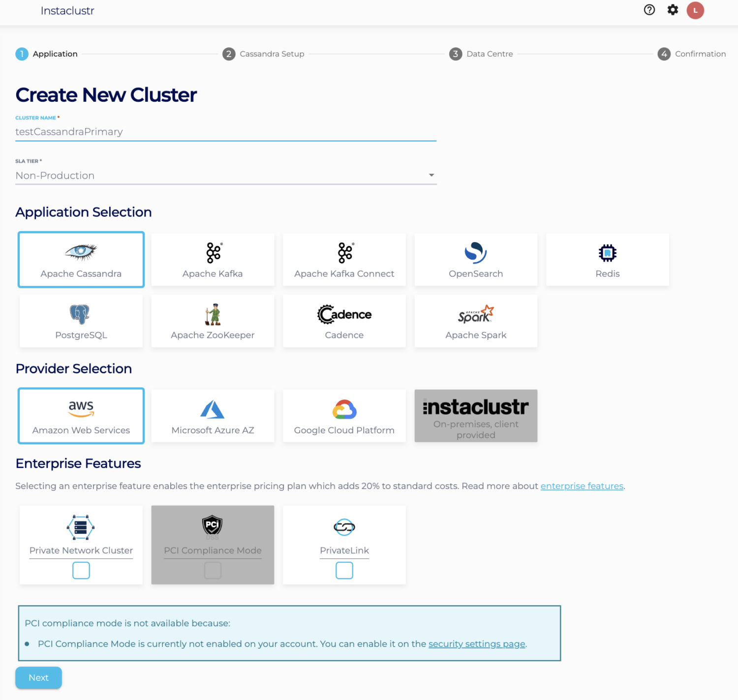Screen dimensions: 738x700
Task: Click the Next button
Action: (38, 677)
